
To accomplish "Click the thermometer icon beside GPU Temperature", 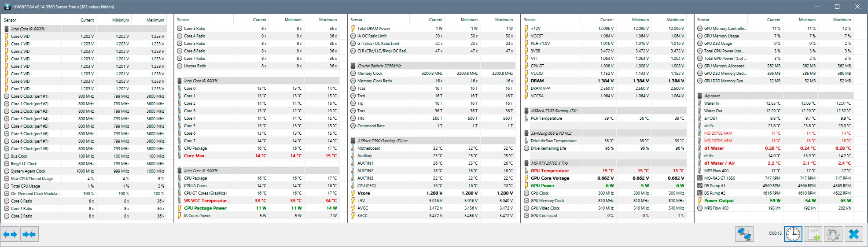I will point(526,170).
